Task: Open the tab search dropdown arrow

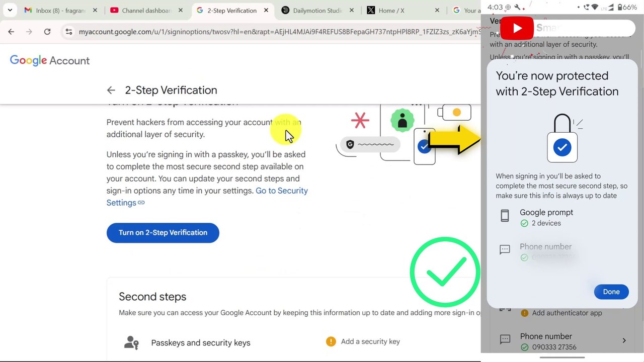Action: point(10,10)
